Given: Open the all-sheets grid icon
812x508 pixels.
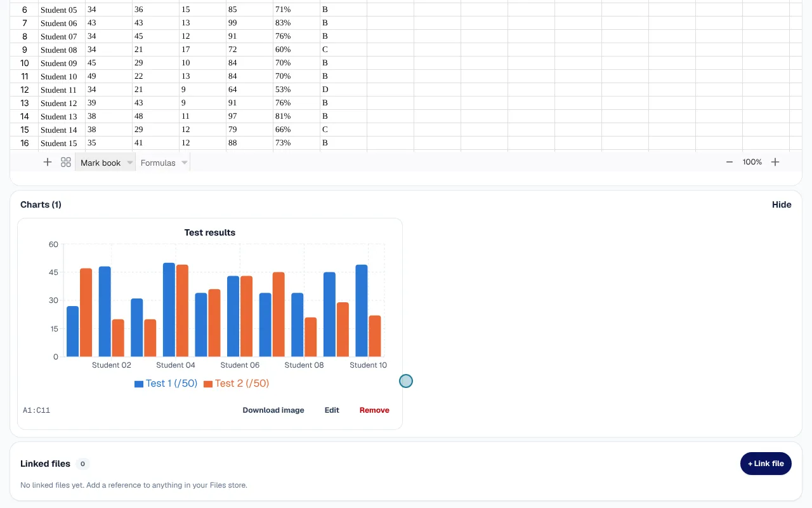Looking at the screenshot, I should point(66,163).
